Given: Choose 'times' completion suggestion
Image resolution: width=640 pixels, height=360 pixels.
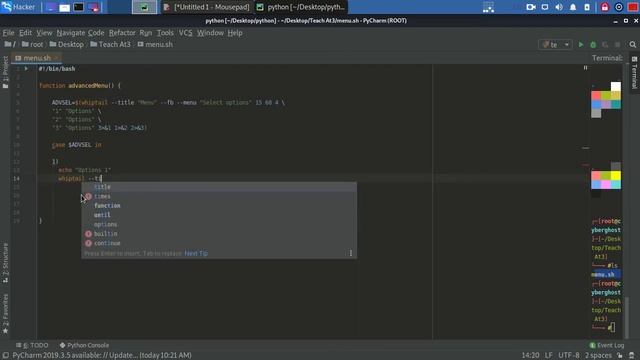Looking at the screenshot, I should [219, 196].
